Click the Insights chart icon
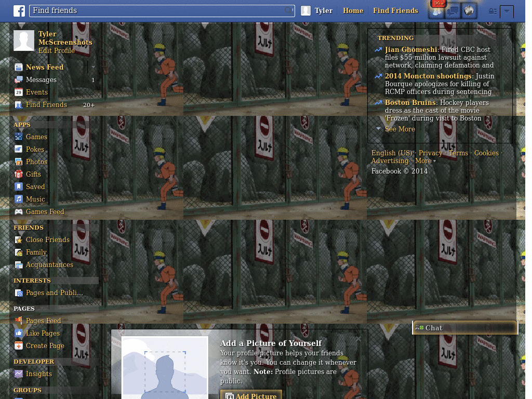The width and height of the screenshot is (532, 399). point(19,374)
